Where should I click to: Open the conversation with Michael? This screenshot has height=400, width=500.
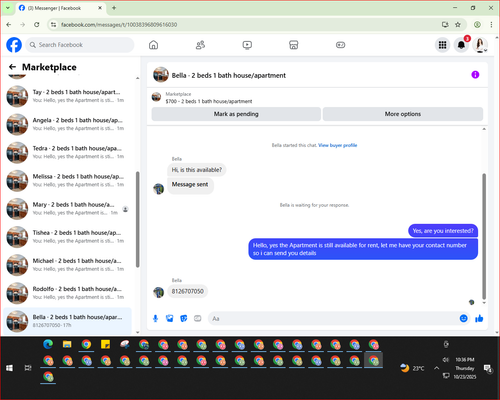tap(67, 265)
